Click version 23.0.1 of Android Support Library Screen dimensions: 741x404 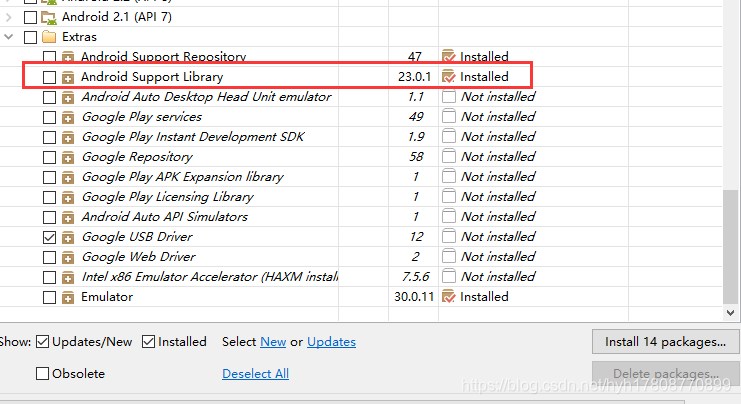click(x=414, y=77)
